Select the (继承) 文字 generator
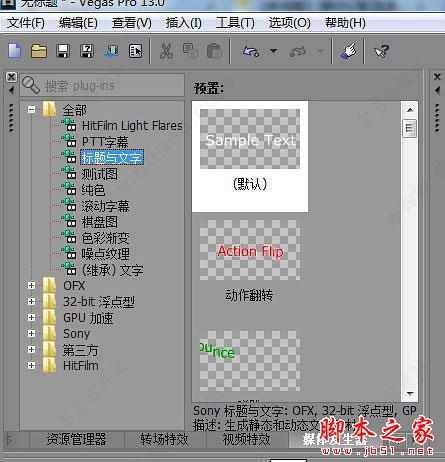This screenshot has height=462, width=445. pyautogui.click(x=113, y=270)
